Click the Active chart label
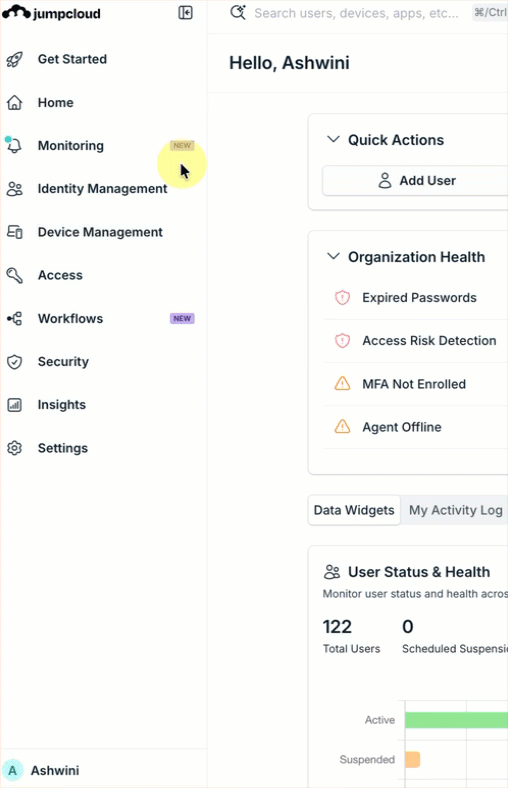Viewport: 508px width, 788px height. 380,720
